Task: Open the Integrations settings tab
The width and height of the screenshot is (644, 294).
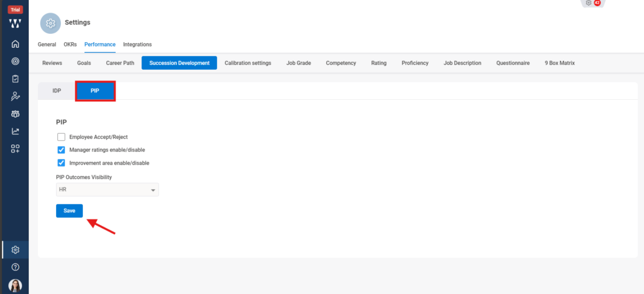Action: tap(137, 44)
